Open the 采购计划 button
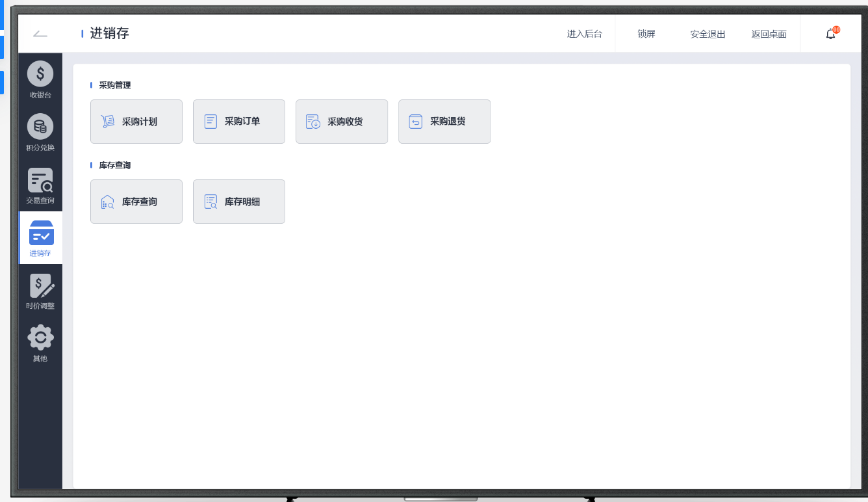Viewport: 868px width, 502px height. [x=136, y=122]
